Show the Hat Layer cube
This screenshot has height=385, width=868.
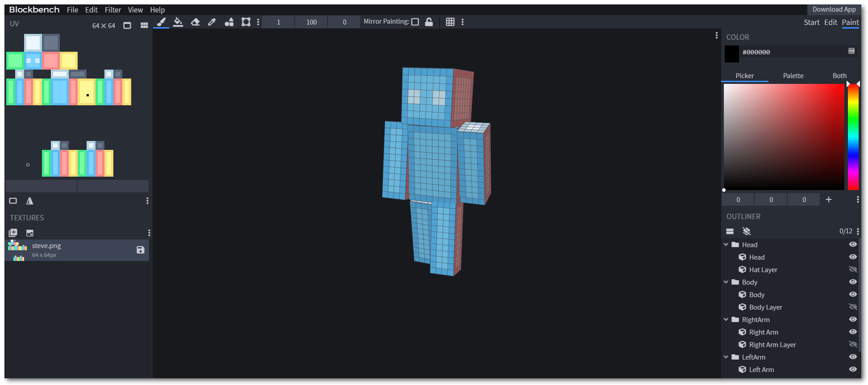853,269
